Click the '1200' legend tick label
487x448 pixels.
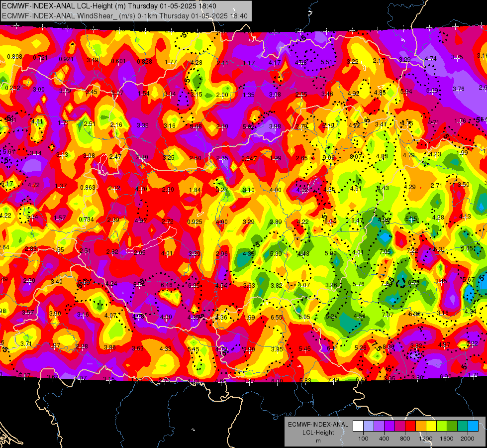tap(425, 439)
